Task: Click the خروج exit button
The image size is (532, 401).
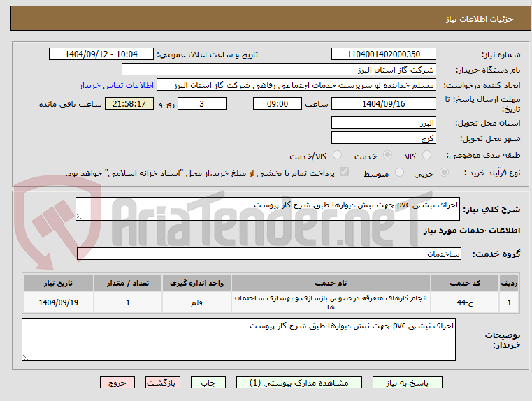Action: pyautogui.click(x=117, y=382)
